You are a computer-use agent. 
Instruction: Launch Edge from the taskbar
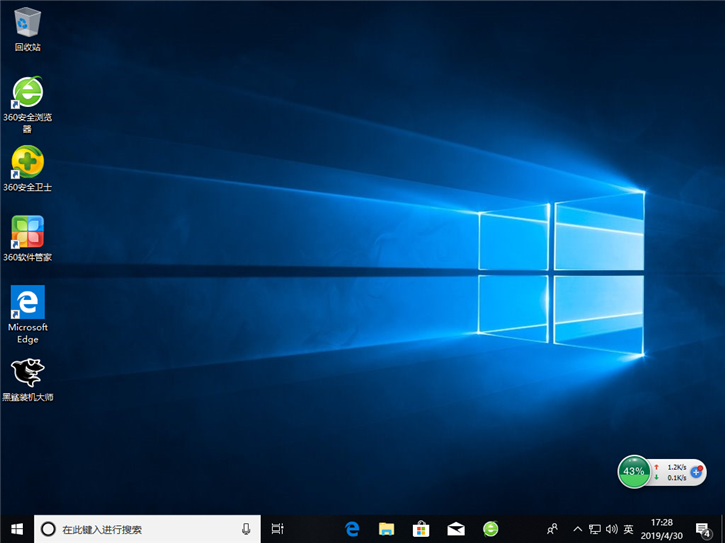click(x=352, y=529)
